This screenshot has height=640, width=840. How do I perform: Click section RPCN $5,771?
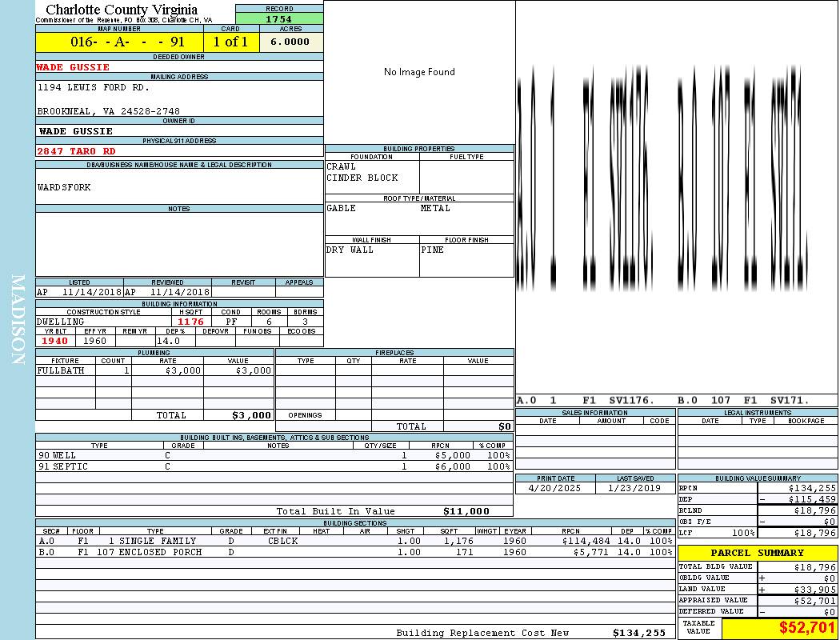click(x=592, y=552)
